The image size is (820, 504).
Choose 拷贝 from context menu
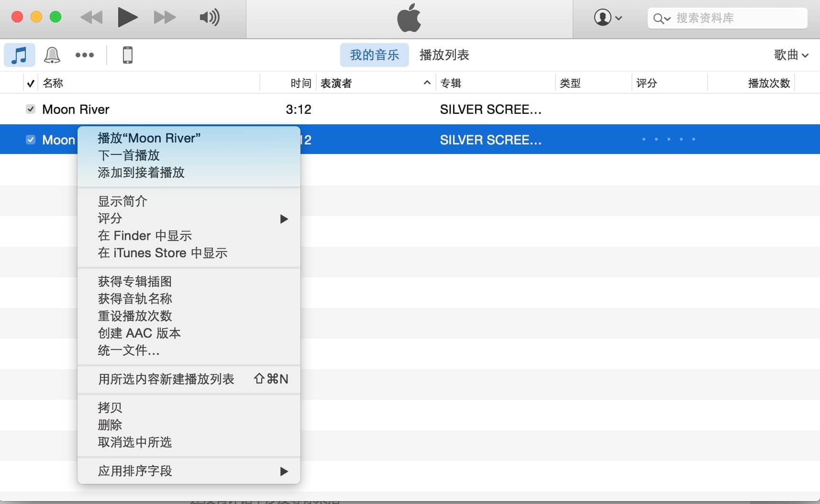[189, 408]
